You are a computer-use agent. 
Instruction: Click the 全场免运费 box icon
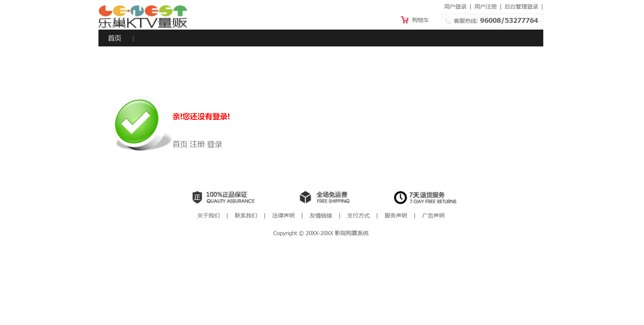(306, 197)
